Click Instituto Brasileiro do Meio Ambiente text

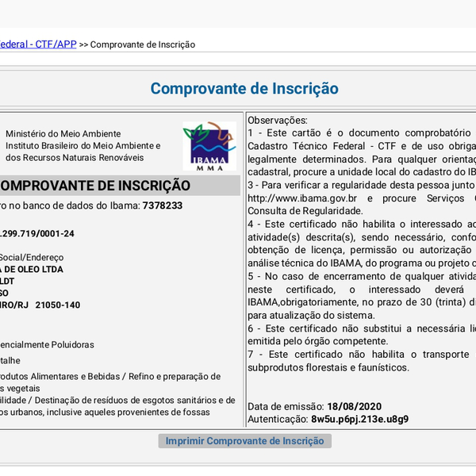(83, 146)
